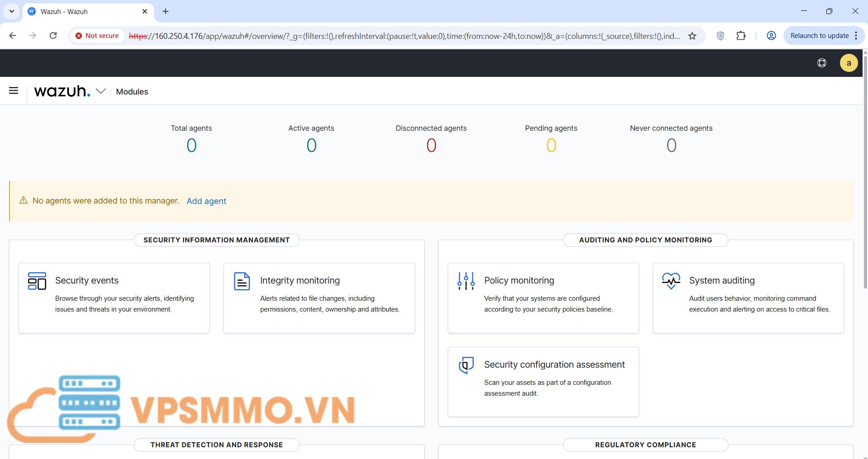Open browser extensions puzzle icon
Viewport: 868px width, 459px height.
pos(741,36)
